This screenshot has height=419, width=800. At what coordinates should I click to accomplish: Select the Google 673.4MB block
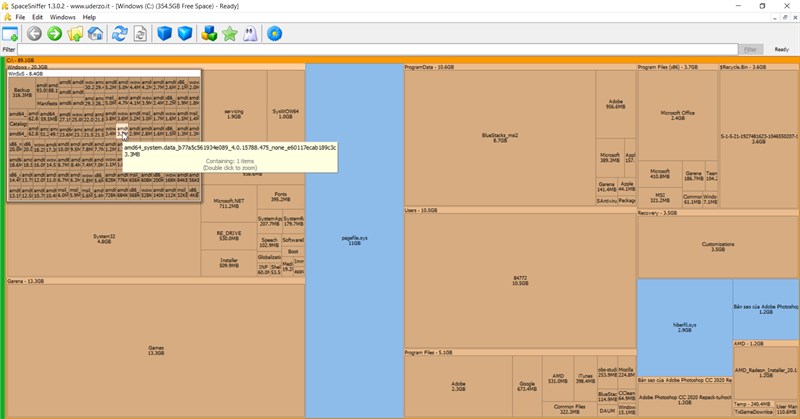[x=527, y=386]
